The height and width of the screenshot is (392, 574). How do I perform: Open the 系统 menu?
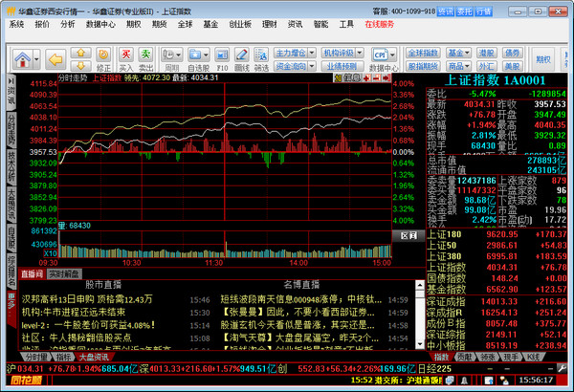coord(16,24)
